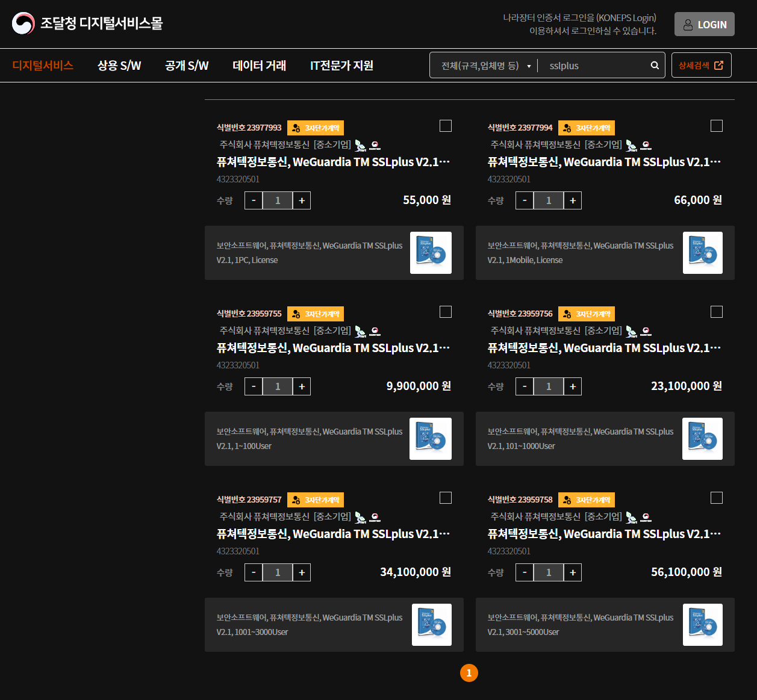Open the 데이터 거래 menu
757x700 pixels.
(x=260, y=66)
